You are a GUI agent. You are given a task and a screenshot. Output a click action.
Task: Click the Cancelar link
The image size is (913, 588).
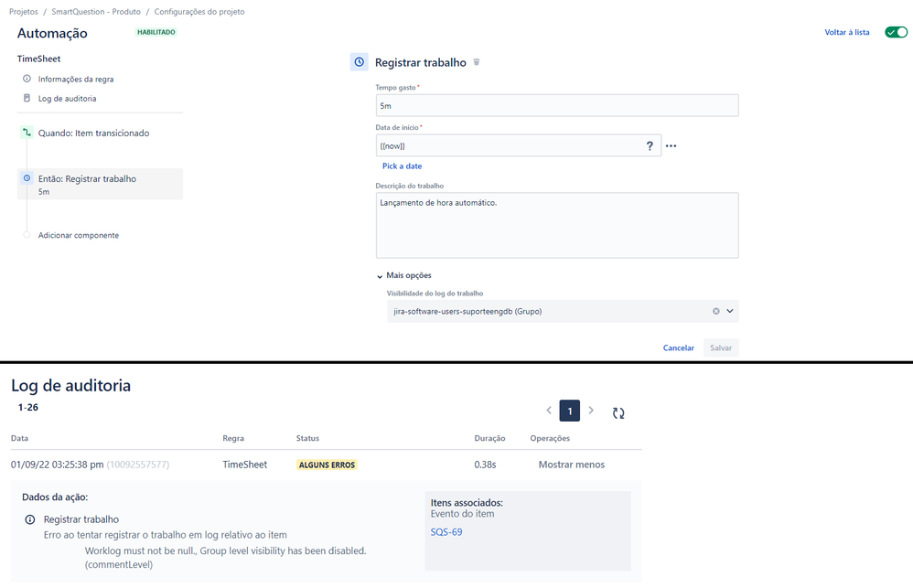pyautogui.click(x=678, y=347)
